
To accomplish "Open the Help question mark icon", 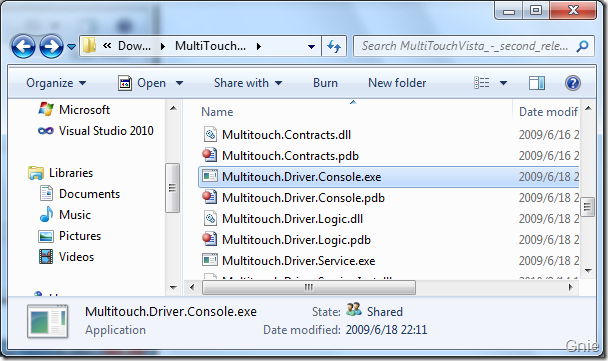I will 573,83.
